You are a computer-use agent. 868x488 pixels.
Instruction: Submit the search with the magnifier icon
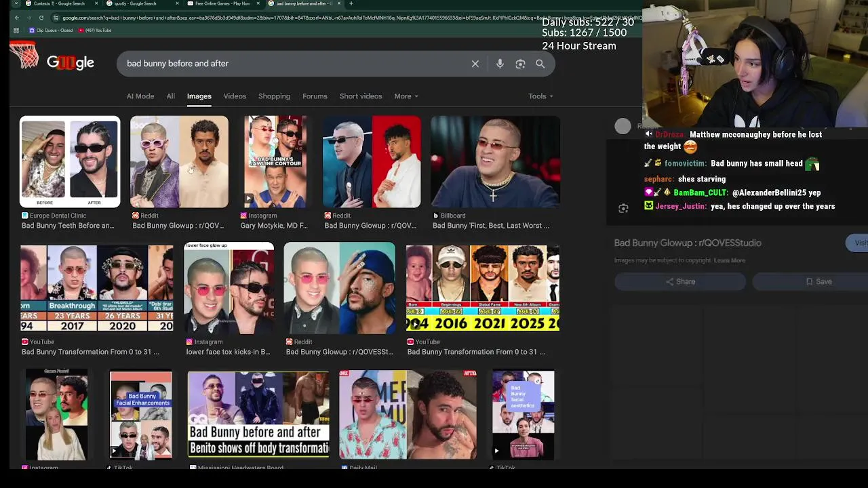coord(540,64)
